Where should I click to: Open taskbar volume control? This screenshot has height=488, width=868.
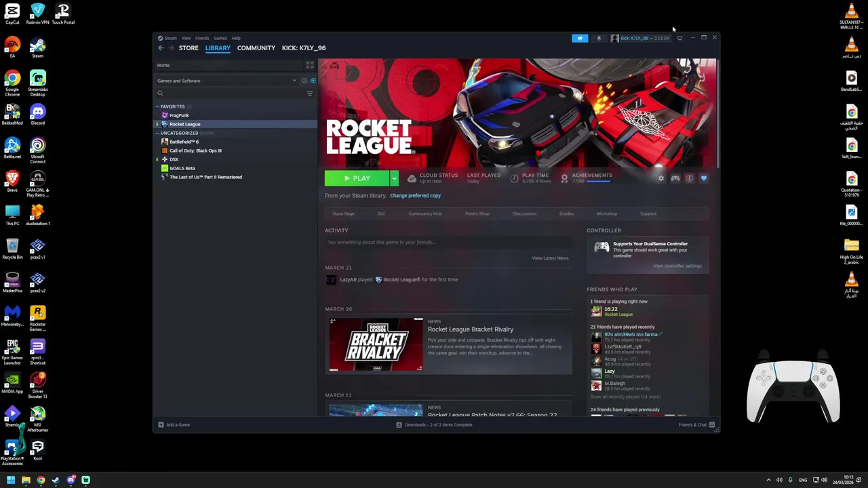(x=824, y=480)
